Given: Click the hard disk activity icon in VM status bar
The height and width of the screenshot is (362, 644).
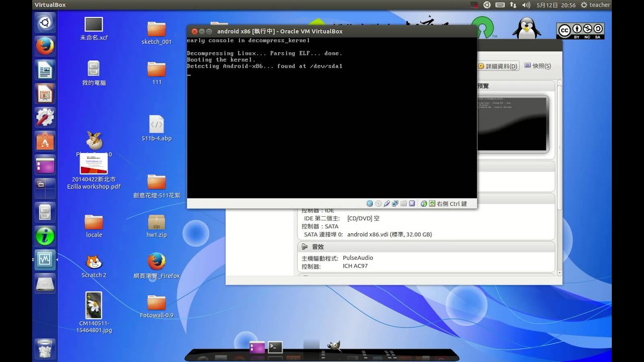Looking at the screenshot, I should (x=370, y=204).
